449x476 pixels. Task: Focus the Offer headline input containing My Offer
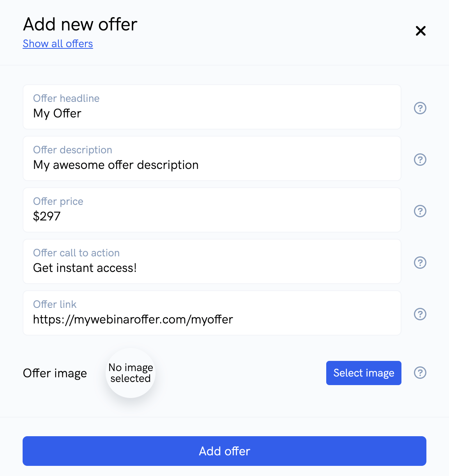(212, 107)
